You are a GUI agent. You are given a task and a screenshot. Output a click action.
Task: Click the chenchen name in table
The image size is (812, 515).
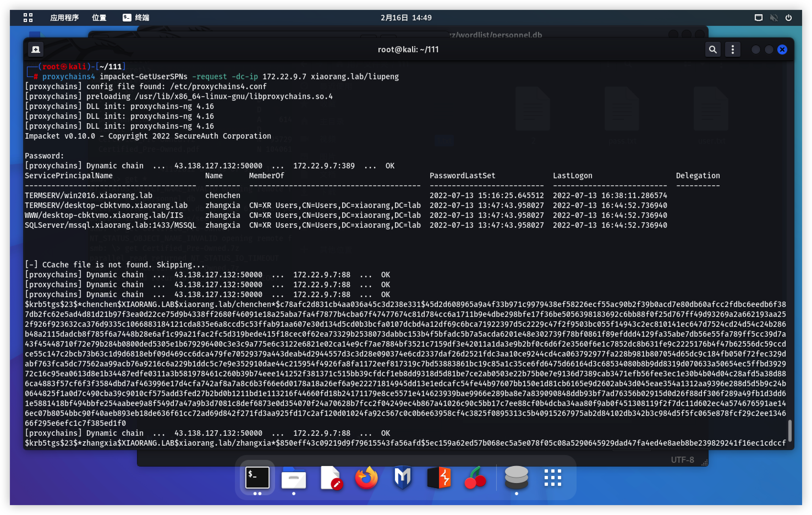point(223,196)
